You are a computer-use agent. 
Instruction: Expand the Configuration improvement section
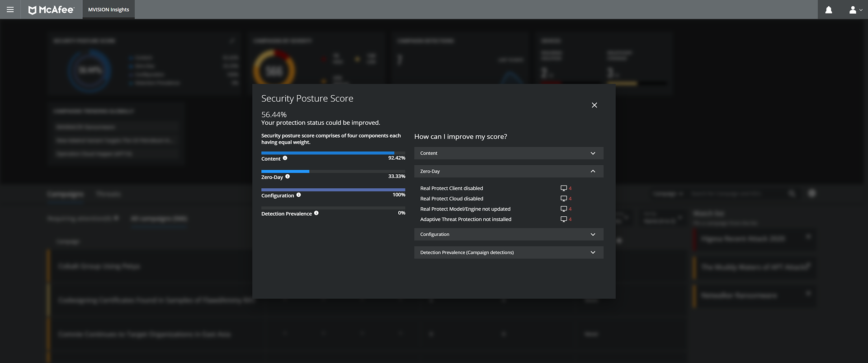click(509, 234)
